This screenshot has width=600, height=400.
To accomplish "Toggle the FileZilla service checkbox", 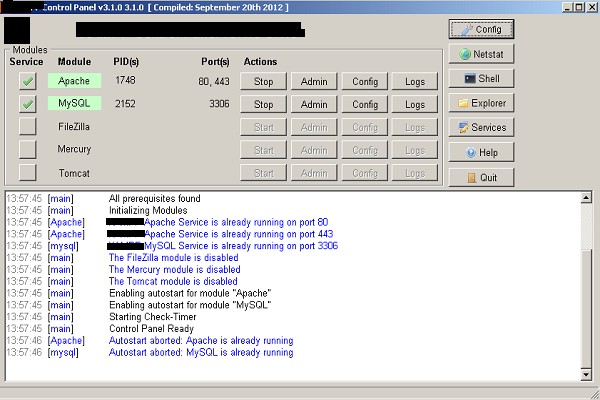I will tap(28, 126).
